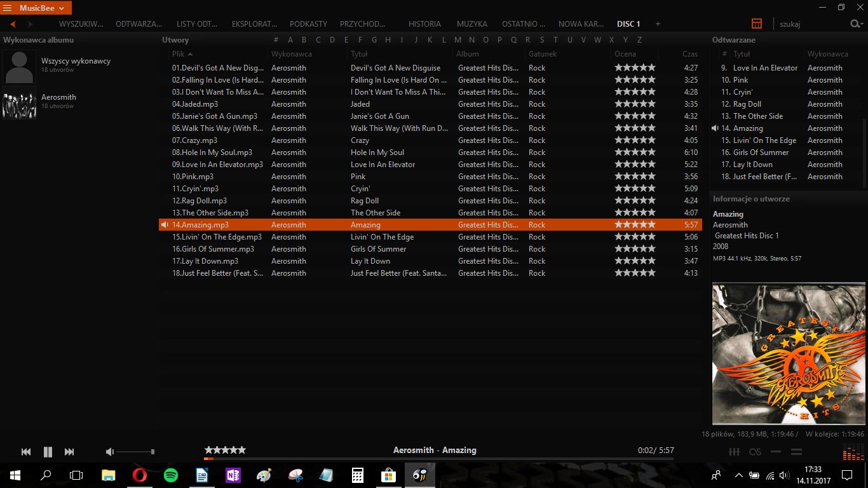This screenshot has width=868, height=488.
Task: Select 18.Just Feel Better track
Action: [x=430, y=273]
